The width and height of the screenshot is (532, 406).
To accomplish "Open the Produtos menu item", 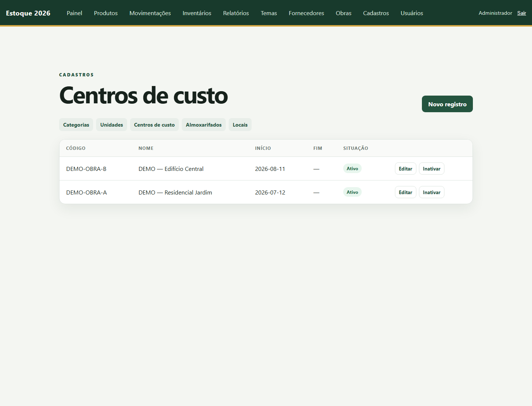I will [106, 13].
